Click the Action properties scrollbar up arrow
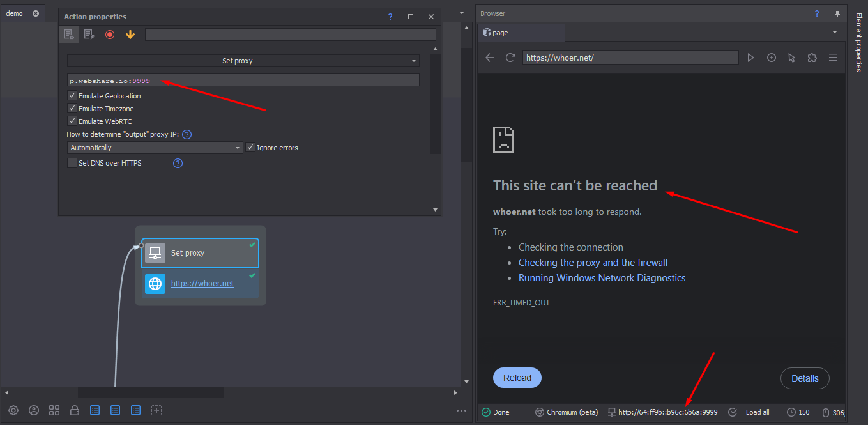 click(x=436, y=49)
